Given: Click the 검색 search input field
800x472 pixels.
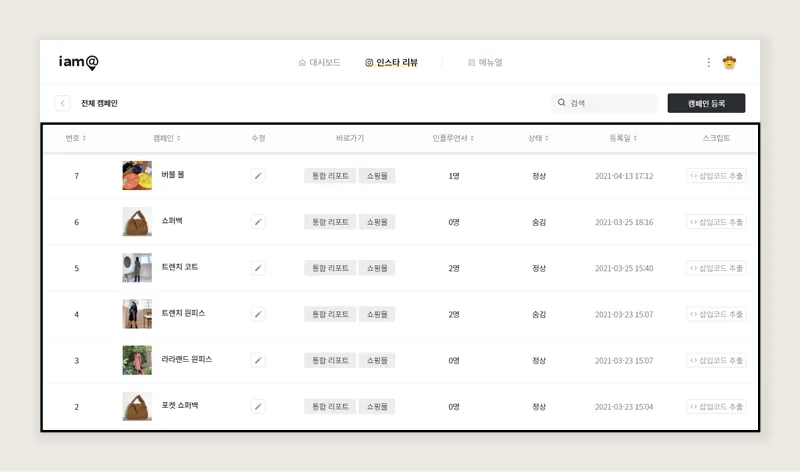Looking at the screenshot, I should (605, 103).
